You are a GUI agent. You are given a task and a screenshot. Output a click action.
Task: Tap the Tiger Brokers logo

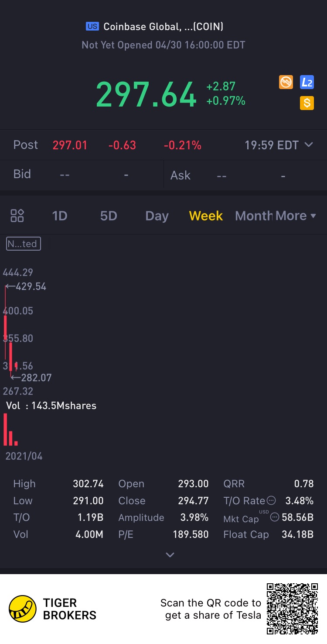click(x=23, y=609)
